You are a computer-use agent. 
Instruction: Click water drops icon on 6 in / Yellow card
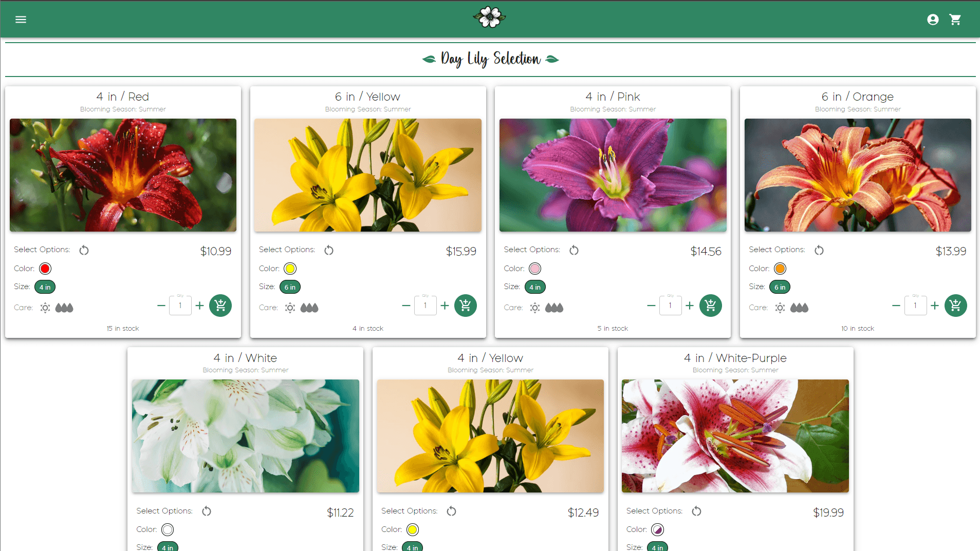click(309, 308)
